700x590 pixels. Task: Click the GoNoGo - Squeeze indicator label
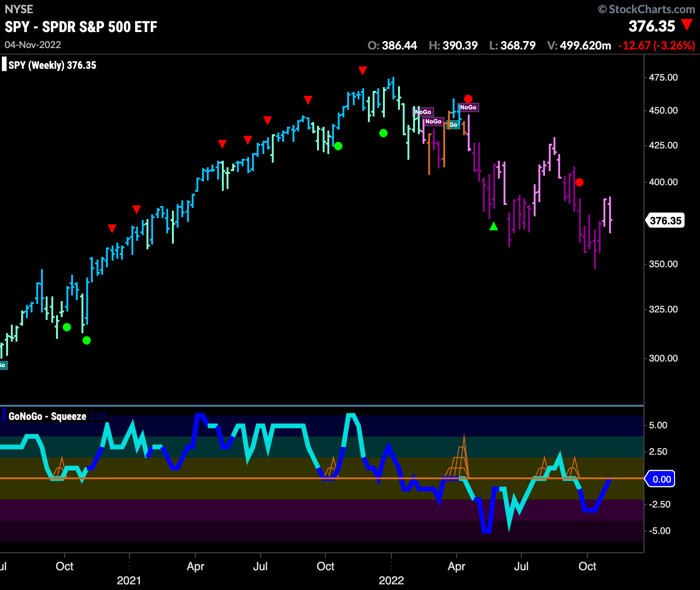coord(48,417)
